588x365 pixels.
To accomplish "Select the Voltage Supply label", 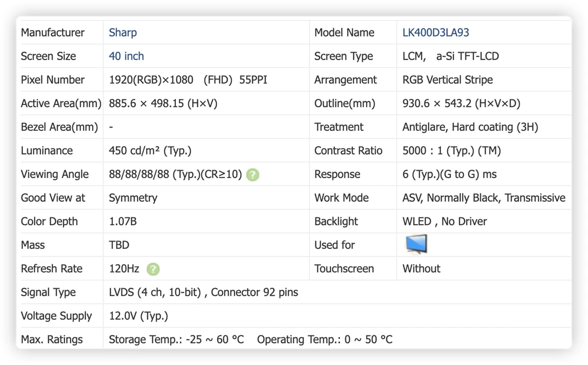I will 56,316.
